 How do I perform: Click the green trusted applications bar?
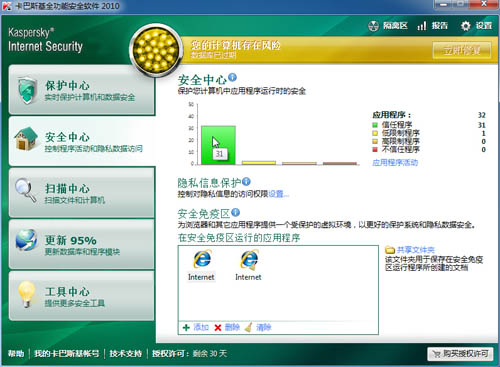(x=218, y=145)
